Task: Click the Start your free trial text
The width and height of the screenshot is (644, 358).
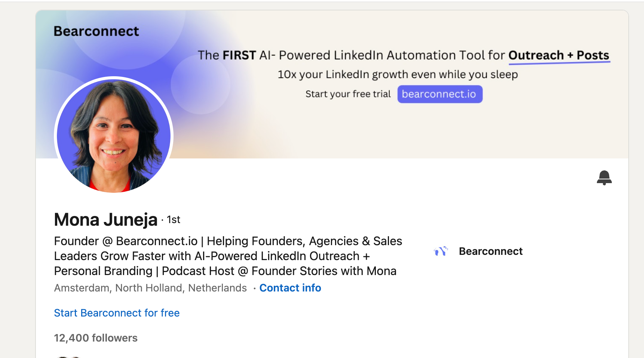Action: click(x=348, y=94)
